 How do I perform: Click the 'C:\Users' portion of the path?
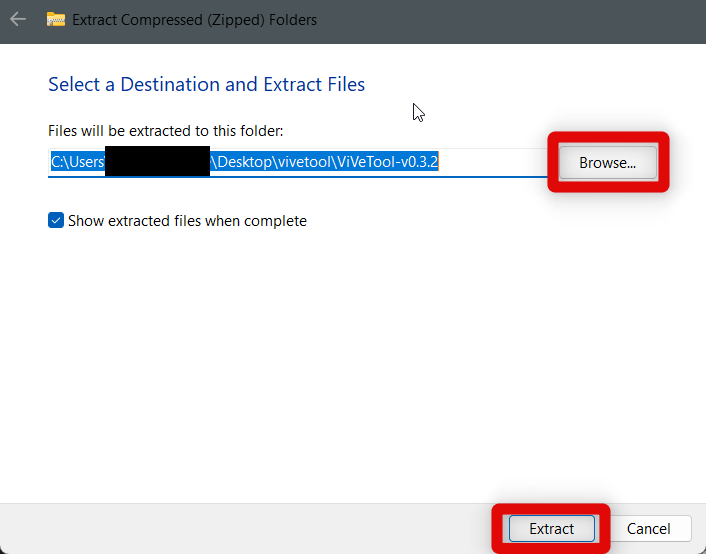pyautogui.click(x=78, y=162)
